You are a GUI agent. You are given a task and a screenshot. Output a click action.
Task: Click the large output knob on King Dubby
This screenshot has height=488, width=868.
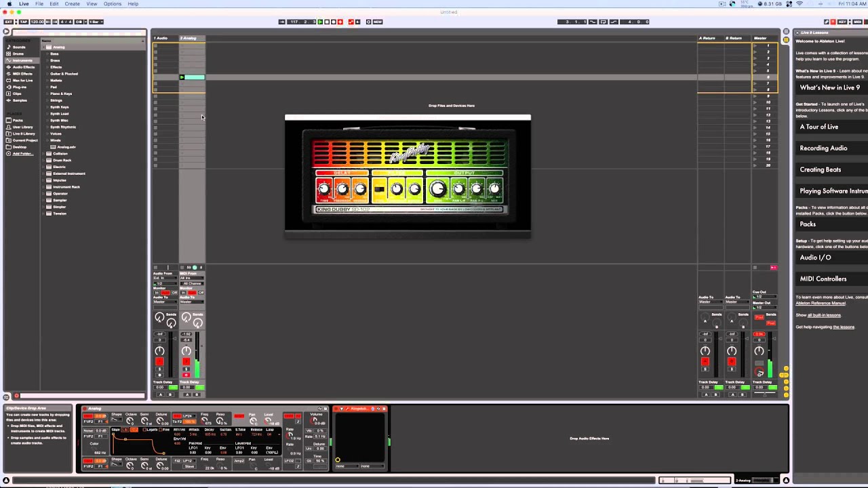pos(438,190)
